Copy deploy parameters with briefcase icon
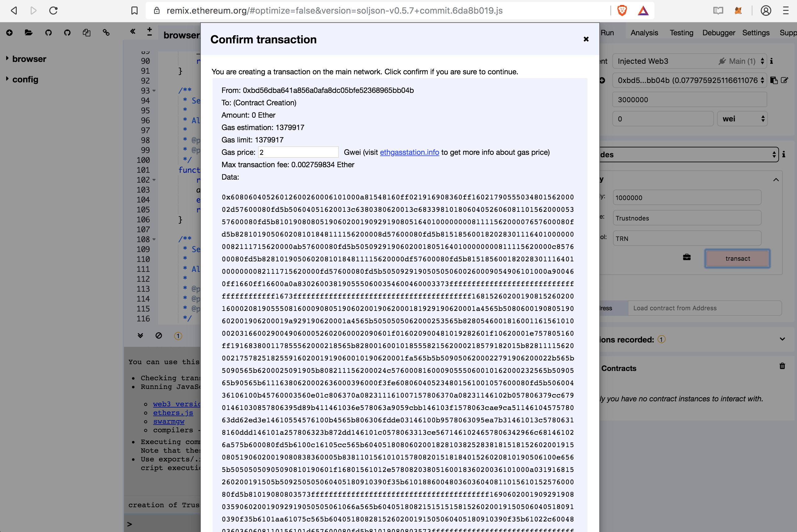 (x=687, y=257)
